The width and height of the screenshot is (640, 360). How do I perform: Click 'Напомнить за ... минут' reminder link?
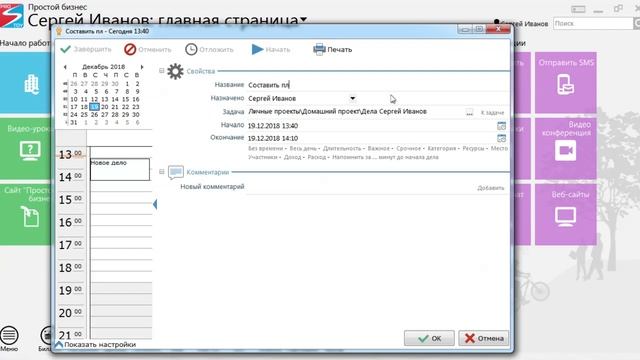point(385,157)
